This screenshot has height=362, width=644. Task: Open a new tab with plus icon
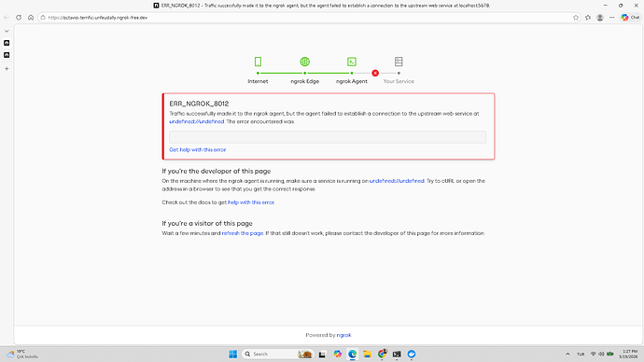[7, 68]
